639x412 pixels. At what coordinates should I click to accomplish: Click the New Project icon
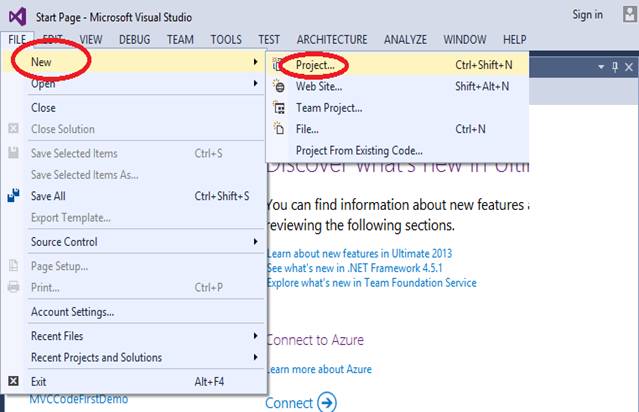(x=277, y=64)
